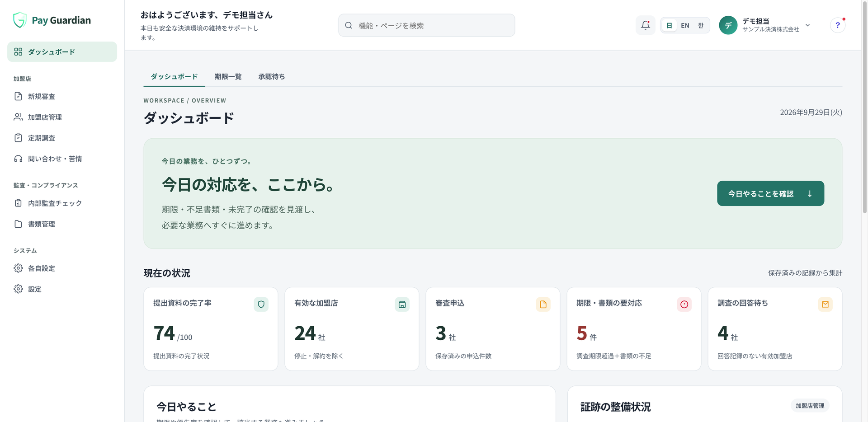Click shield icon on 提出資料の完了率 card
This screenshot has height=422, width=868.
(x=261, y=305)
